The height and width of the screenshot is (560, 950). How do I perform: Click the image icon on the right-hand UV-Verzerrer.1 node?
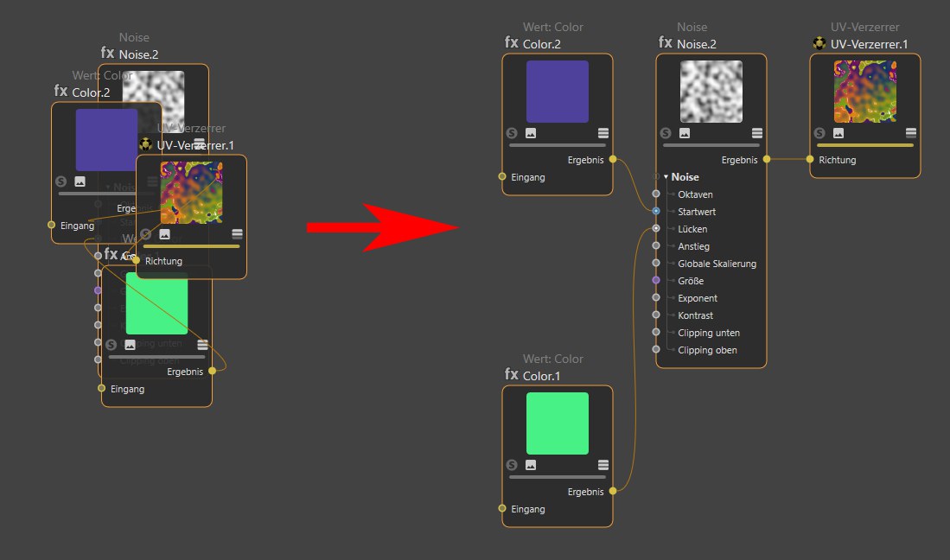tap(838, 133)
